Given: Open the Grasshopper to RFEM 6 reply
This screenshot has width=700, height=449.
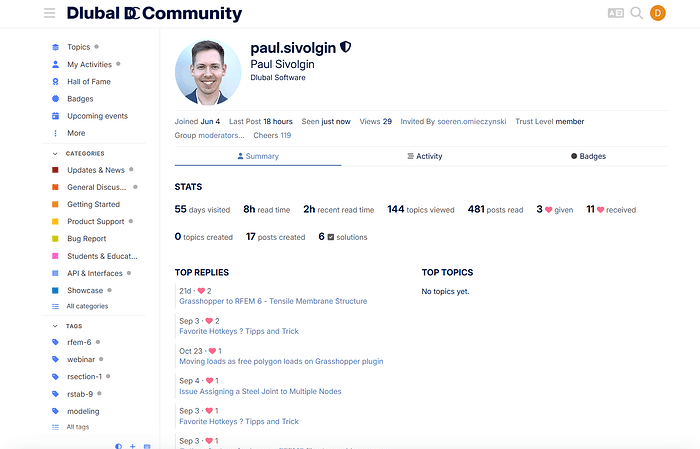Looking at the screenshot, I should pos(273,301).
